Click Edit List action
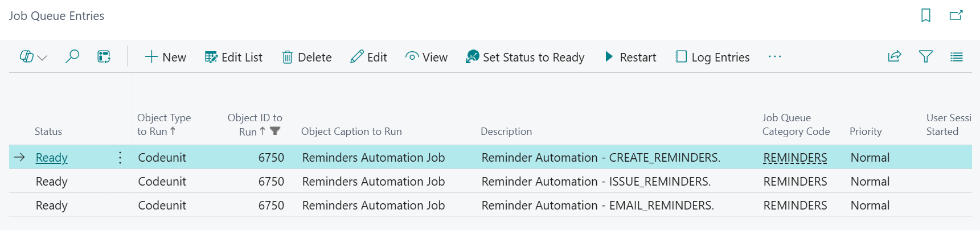This screenshot has width=980, height=230. click(233, 57)
